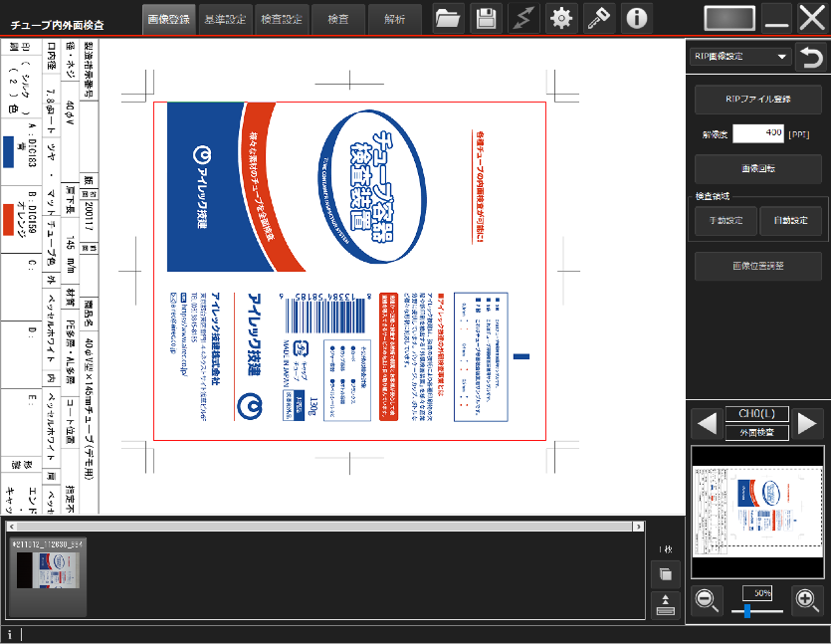Screen dimensions: 831x644
Task: Click the 画像回転 button
Action: tap(758, 168)
